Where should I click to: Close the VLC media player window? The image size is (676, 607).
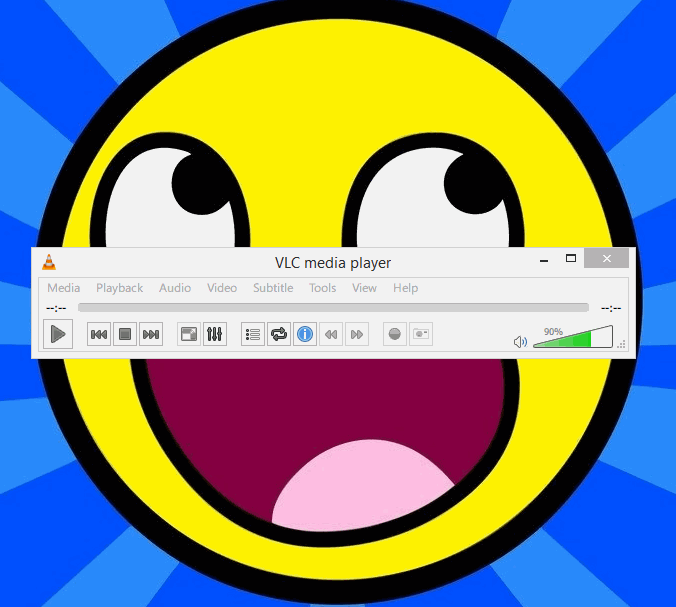pos(607,258)
